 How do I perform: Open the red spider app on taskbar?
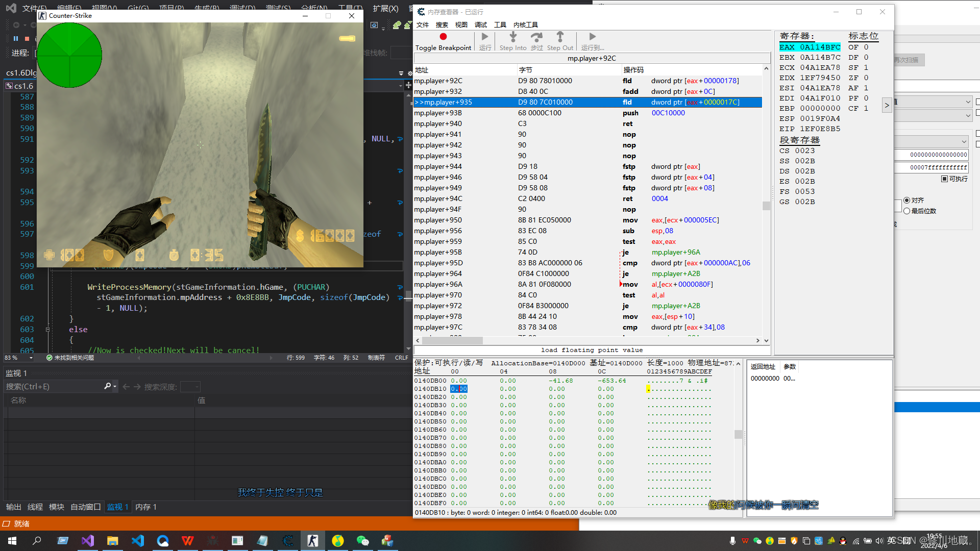pos(212,541)
